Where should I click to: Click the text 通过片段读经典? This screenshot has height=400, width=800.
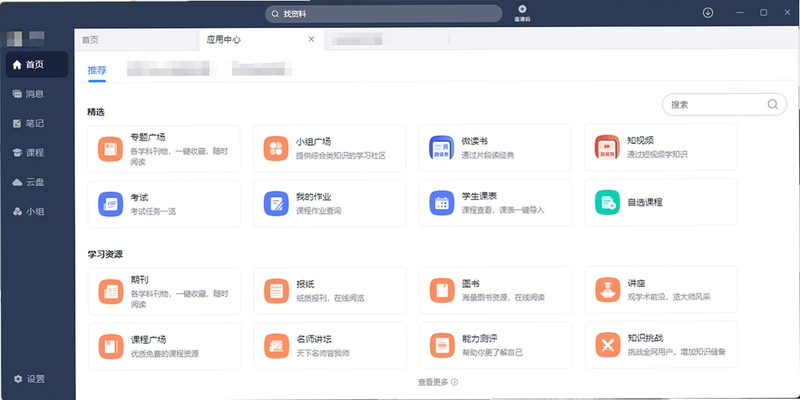click(488, 155)
